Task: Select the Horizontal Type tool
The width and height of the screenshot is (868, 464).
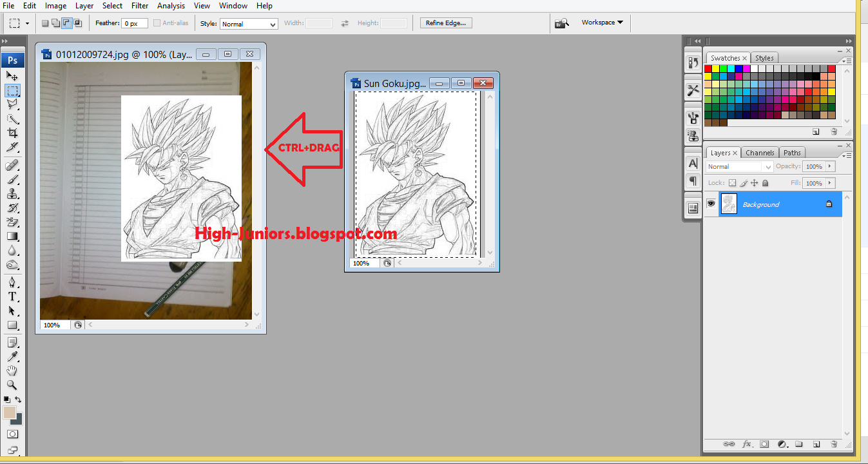Action: click(x=12, y=296)
